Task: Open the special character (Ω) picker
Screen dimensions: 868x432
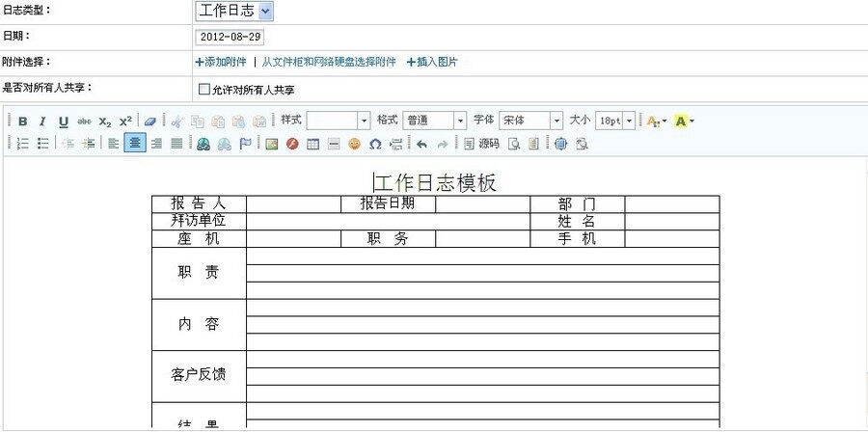Action: 374,144
